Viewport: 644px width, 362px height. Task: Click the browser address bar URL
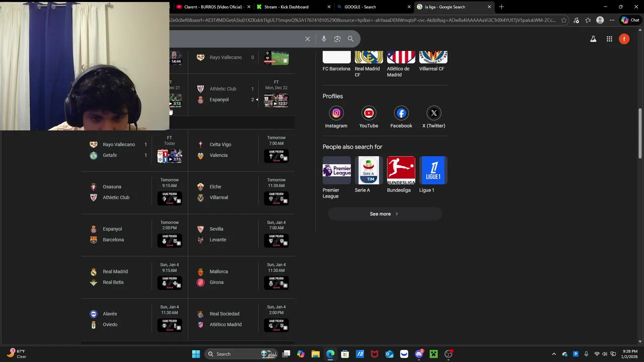tap(363, 20)
